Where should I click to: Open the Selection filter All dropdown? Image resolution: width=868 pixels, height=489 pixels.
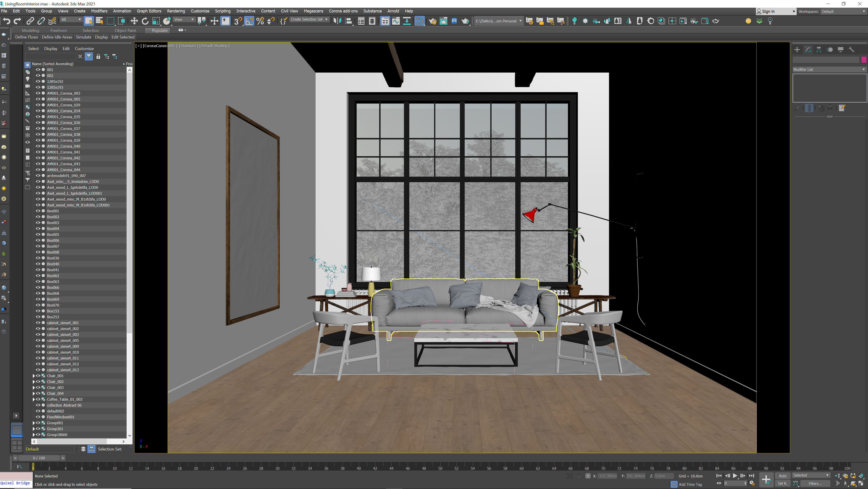71,19
